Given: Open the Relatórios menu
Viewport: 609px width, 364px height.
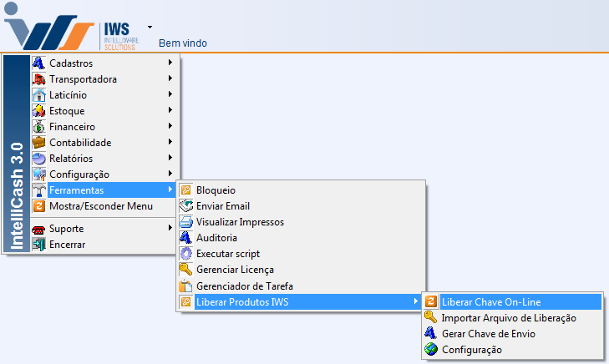Looking at the screenshot, I should point(104,159).
